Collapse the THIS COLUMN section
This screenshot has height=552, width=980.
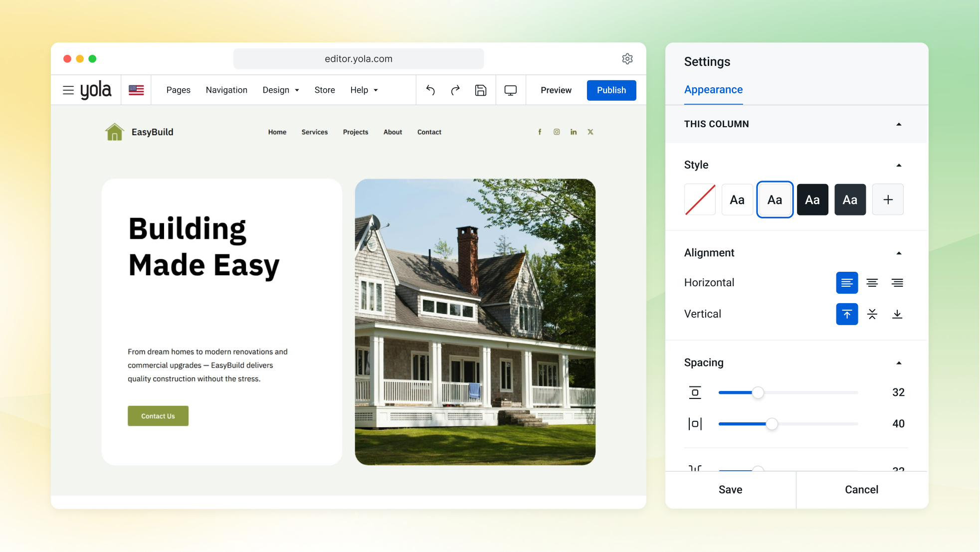[x=899, y=124]
